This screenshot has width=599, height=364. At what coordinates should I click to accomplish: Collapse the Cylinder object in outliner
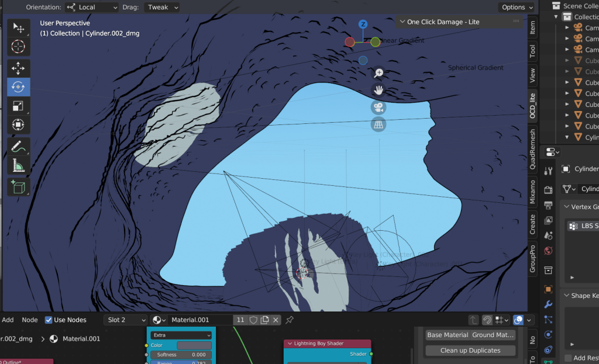[x=567, y=137]
